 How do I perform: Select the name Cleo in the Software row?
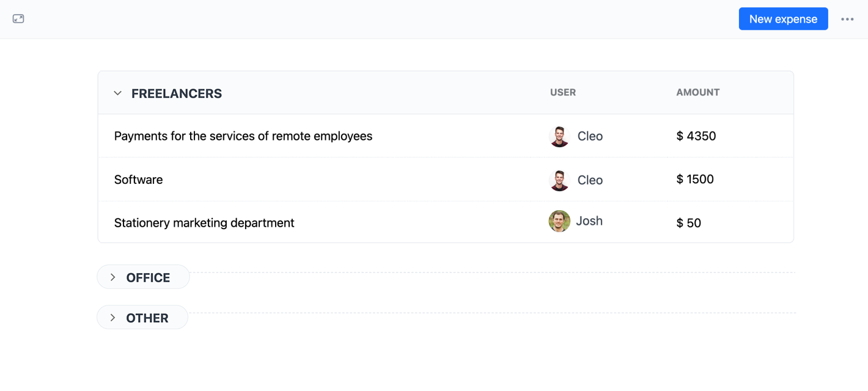click(x=590, y=180)
